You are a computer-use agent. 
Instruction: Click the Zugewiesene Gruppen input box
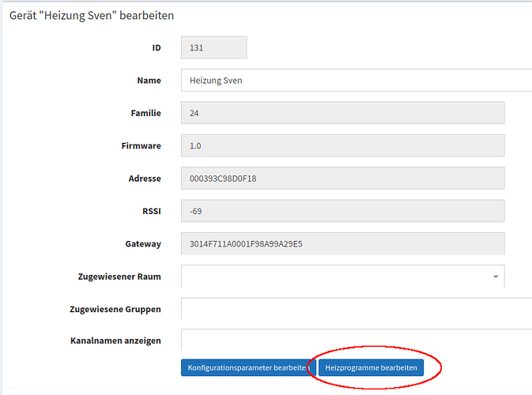click(x=356, y=308)
